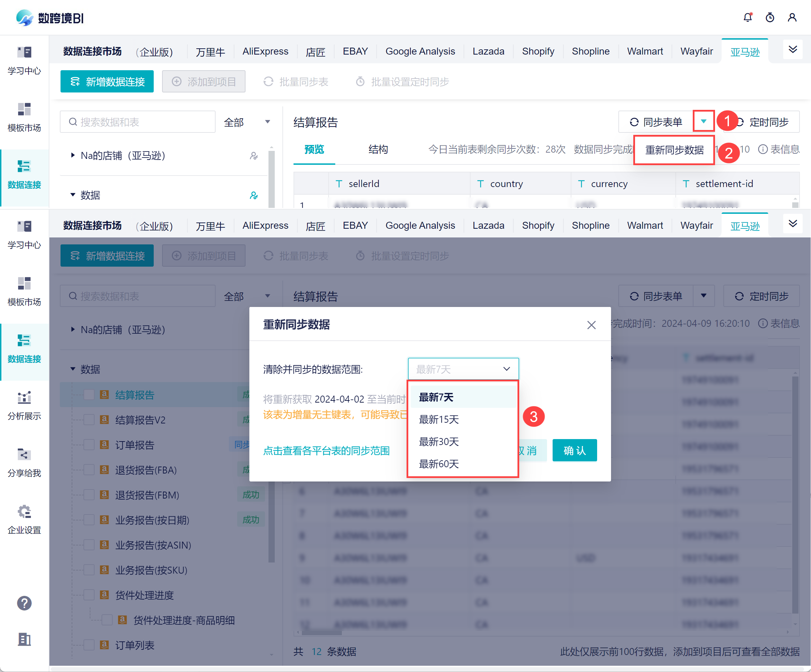Open the user profile icon

(792, 17)
